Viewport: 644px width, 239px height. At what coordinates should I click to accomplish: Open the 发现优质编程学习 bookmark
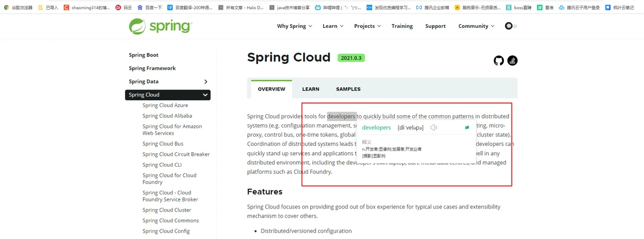pos(389,8)
